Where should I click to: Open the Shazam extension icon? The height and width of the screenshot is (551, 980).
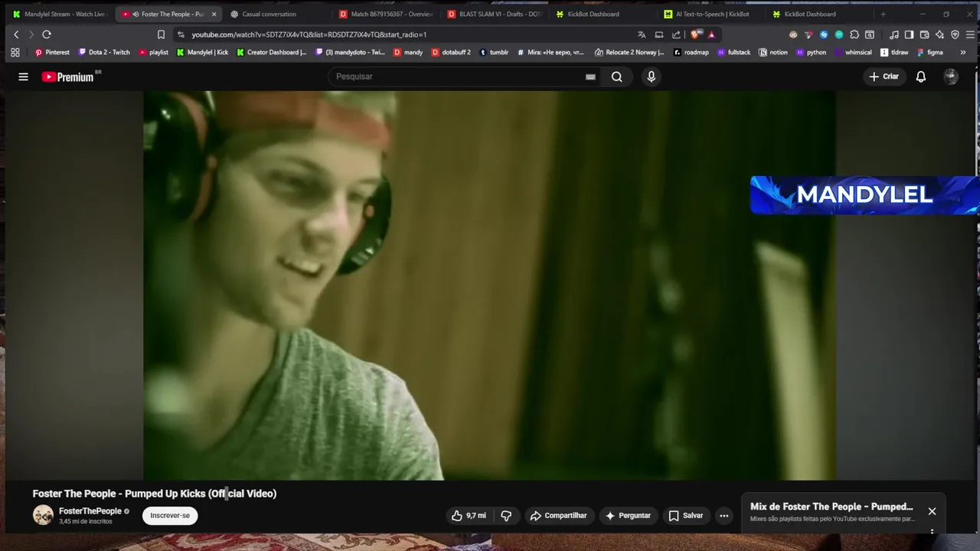tap(824, 34)
